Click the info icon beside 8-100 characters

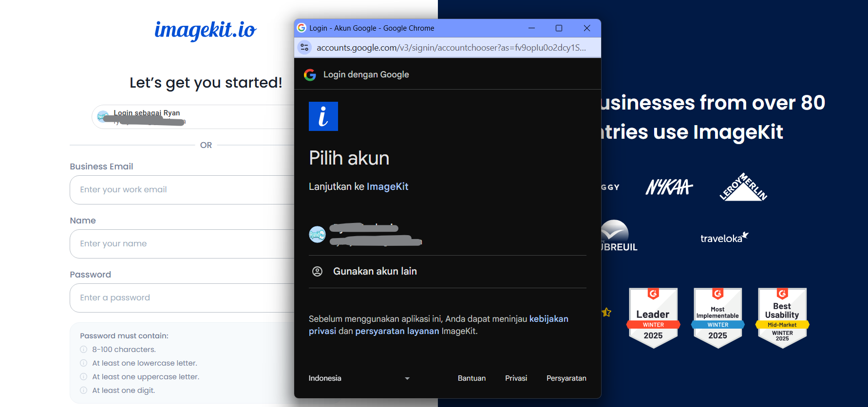click(83, 350)
